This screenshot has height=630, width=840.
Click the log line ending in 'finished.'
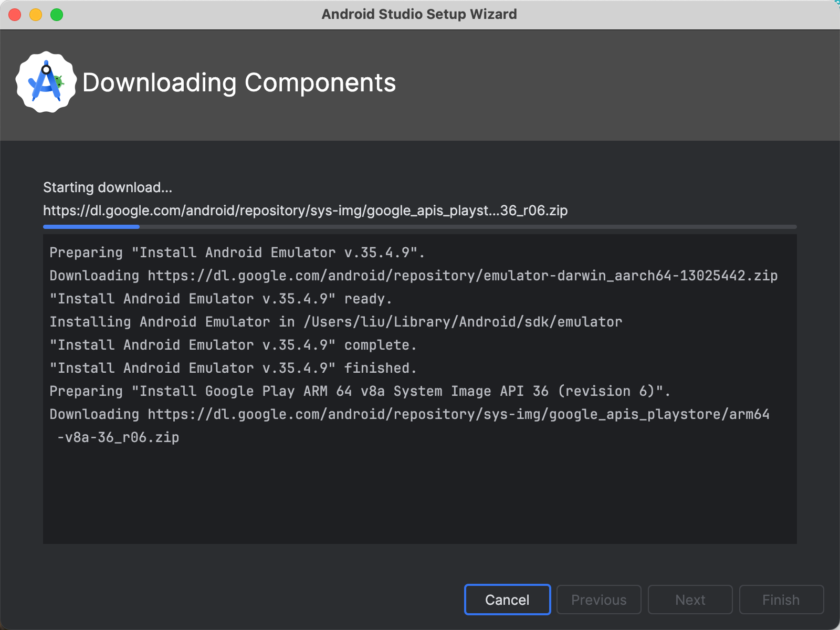click(x=233, y=368)
